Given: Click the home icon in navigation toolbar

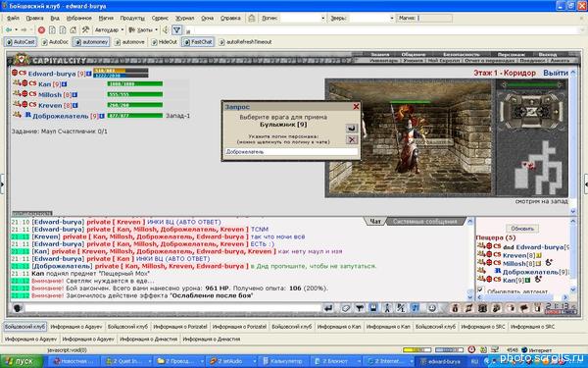Looking at the screenshot, I should point(73,30).
